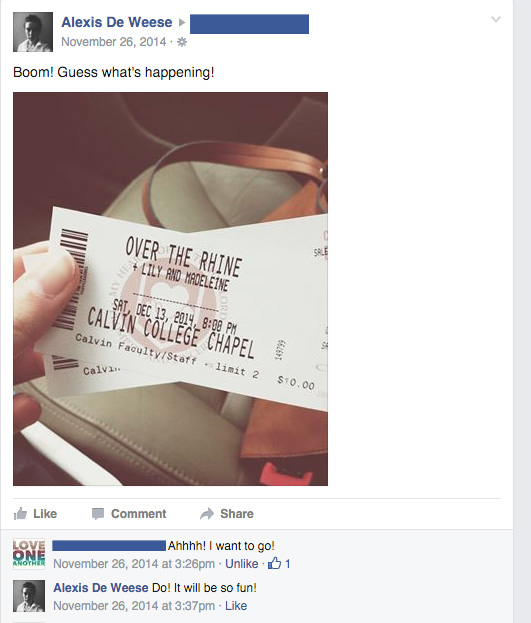This screenshot has height=623, width=531.
Task: Open the blue redacted recipient name link
Action: point(249,24)
